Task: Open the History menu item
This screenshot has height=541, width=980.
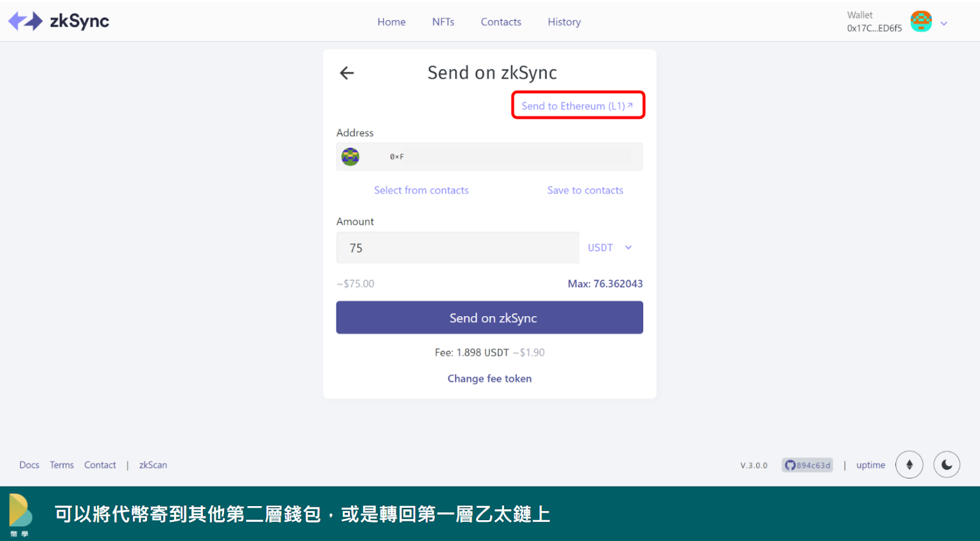Action: (564, 22)
